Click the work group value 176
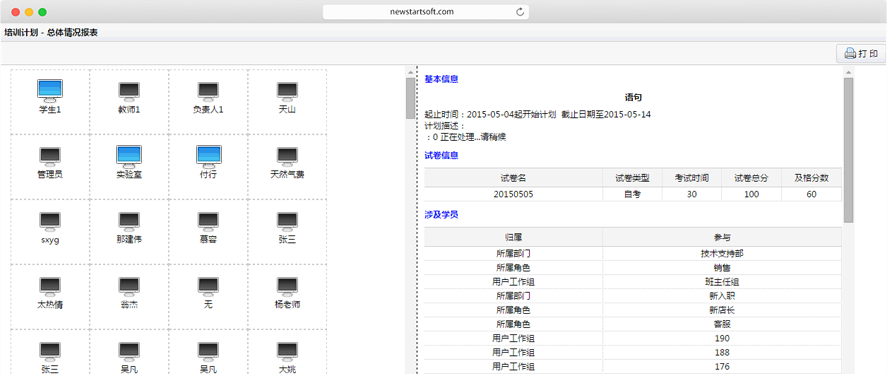The height and width of the screenshot is (374, 887). [722, 367]
